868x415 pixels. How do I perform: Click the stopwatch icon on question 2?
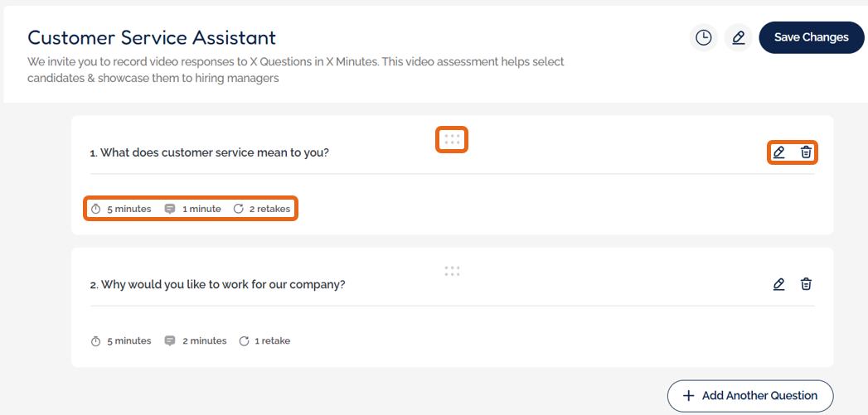[x=95, y=341]
